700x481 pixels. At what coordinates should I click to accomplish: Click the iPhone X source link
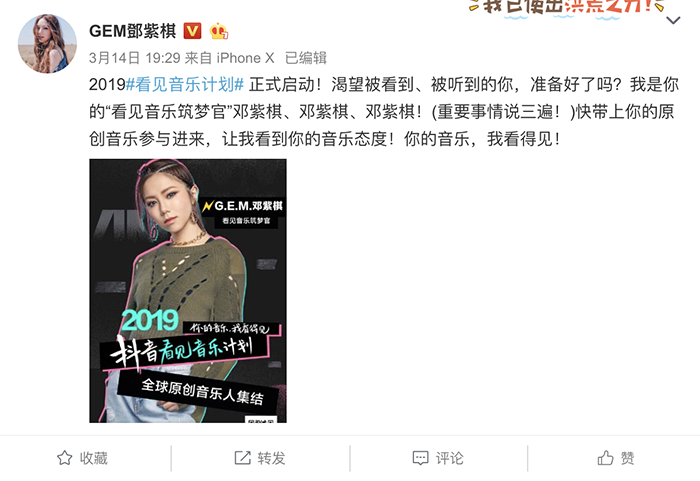(x=245, y=58)
